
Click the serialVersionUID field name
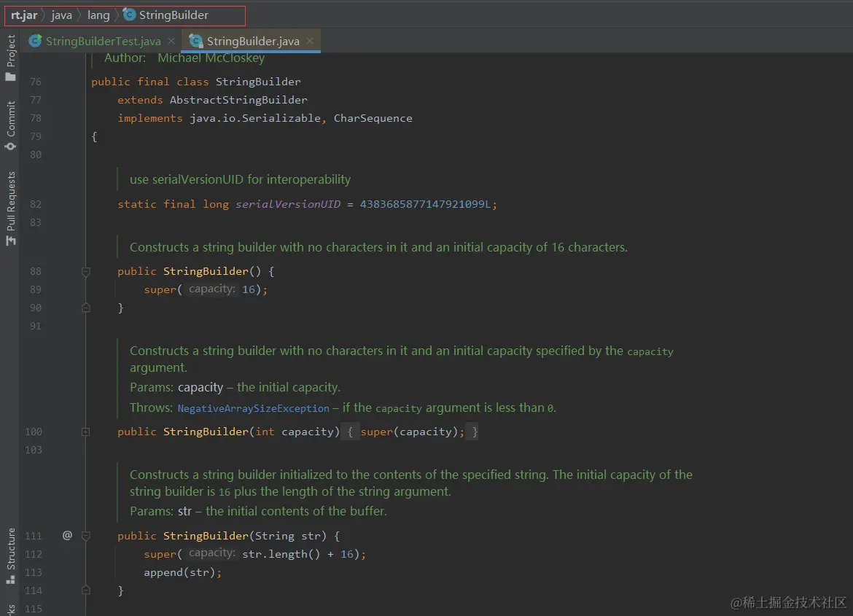pyautogui.click(x=288, y=204)
